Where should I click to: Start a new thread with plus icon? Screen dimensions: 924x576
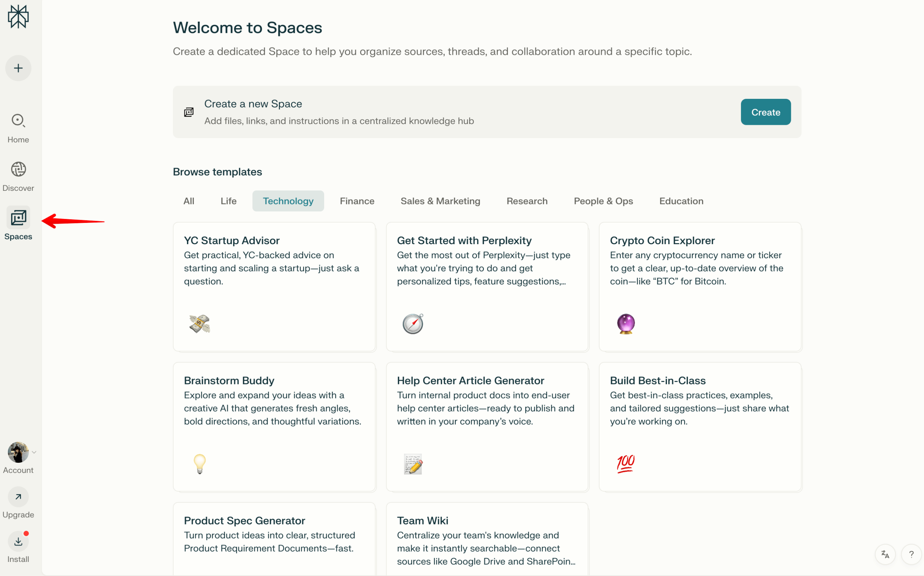[x=18, y=68]
